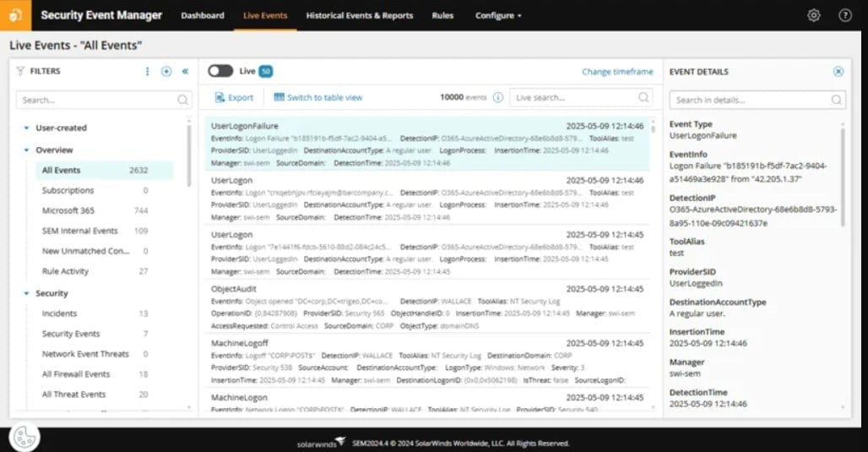Viewport: 868px width, 452px height.
Task: Select All Threat Events filter
Action: click(x=105, y=395)
